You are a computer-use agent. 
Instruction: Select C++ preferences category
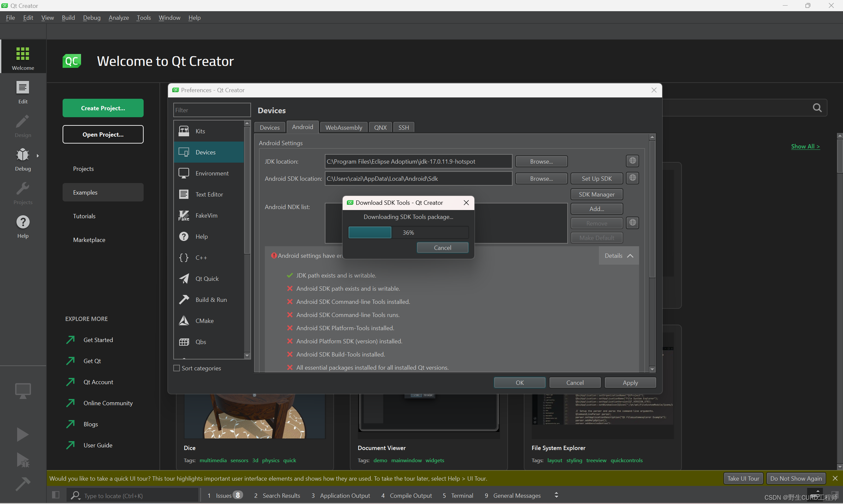tap(209, 257)
